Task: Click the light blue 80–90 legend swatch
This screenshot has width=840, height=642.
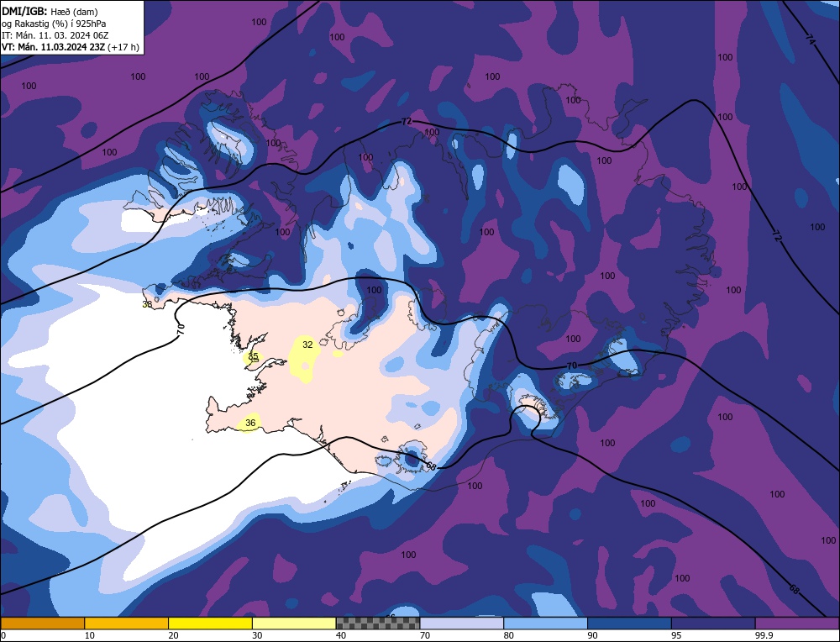Action: pyautogui.click(x=545, y=623)
